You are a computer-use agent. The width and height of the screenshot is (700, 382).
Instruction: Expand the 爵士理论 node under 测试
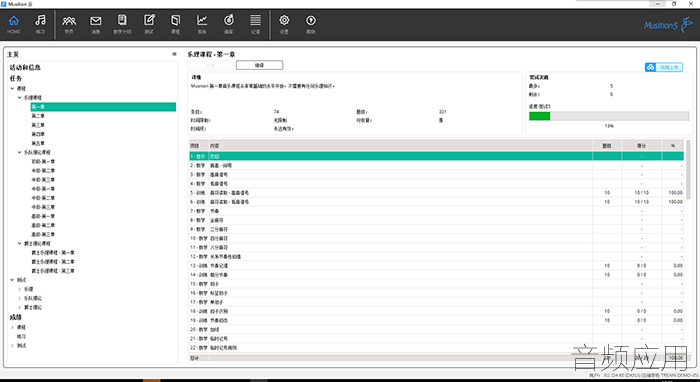point(19,307)
